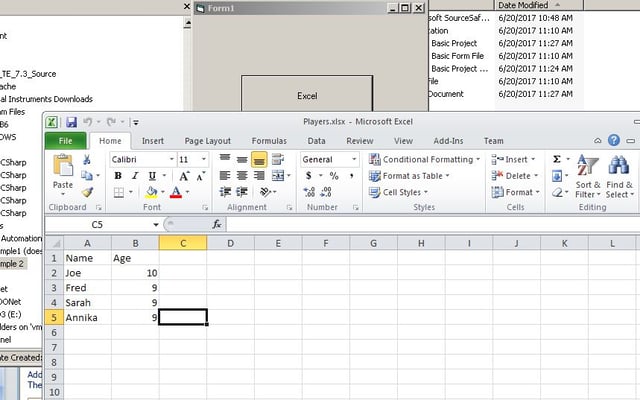
Task: Apply Percent Style
Action: [x=334, y=176]
